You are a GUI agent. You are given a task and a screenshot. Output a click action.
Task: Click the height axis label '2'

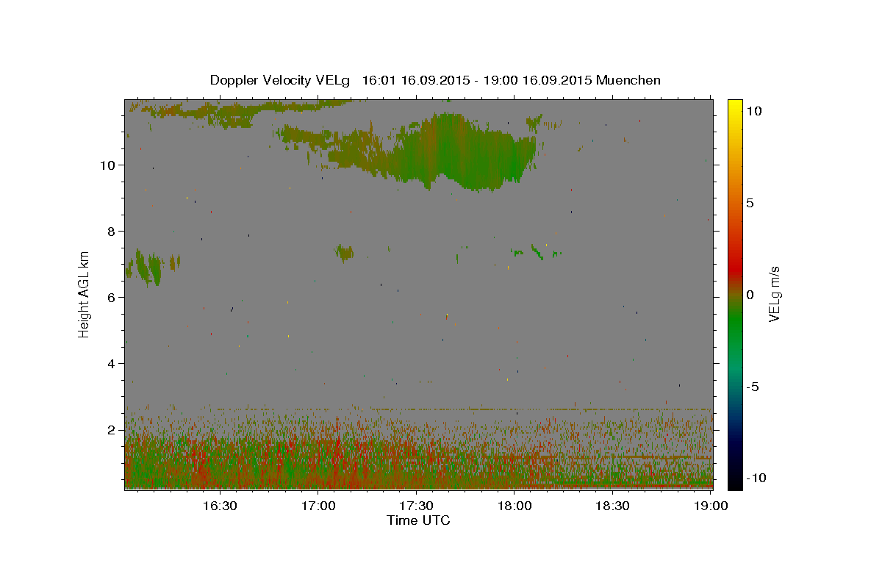coord(112,430)
